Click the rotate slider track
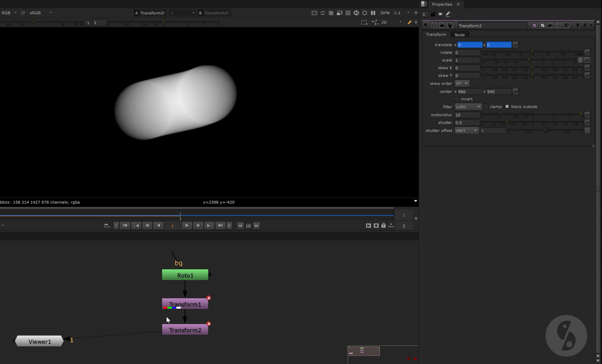602x364 pixels. [532, 52]
